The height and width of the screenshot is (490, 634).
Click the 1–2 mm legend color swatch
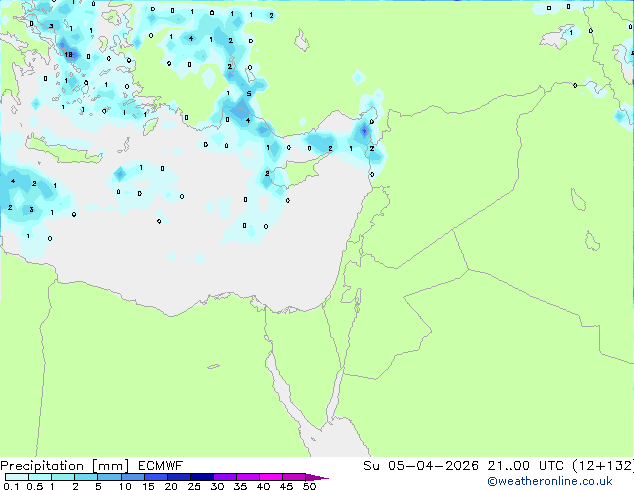pos(63,477)
